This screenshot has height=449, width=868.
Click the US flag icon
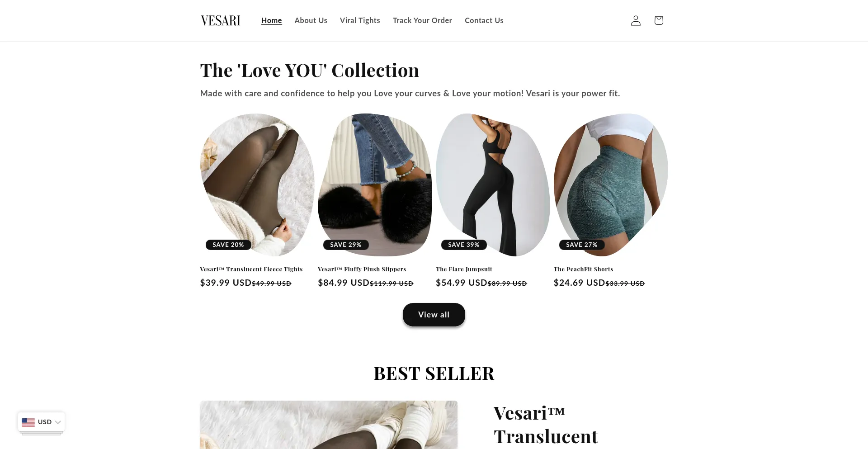click(28, 422)
